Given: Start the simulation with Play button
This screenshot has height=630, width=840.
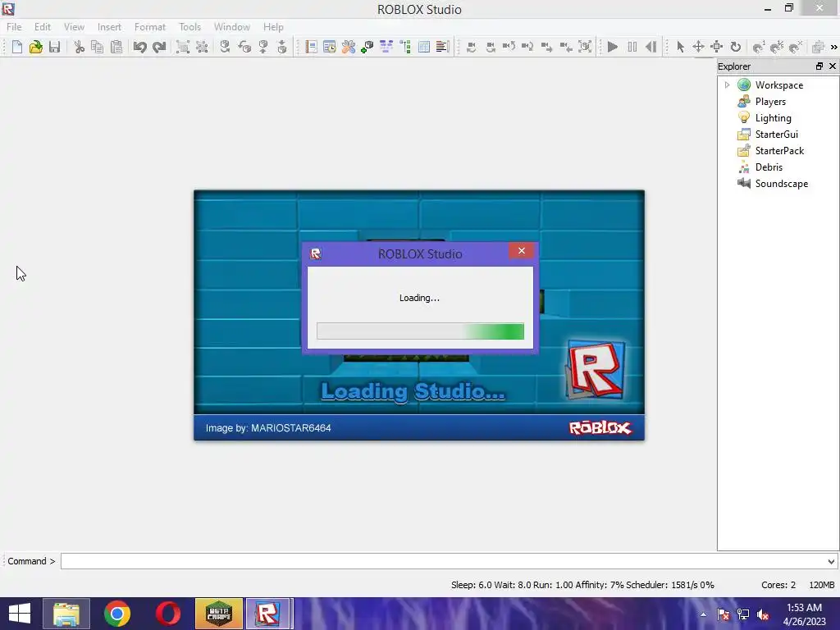Looking at the screenshot, I should (613, 47).
